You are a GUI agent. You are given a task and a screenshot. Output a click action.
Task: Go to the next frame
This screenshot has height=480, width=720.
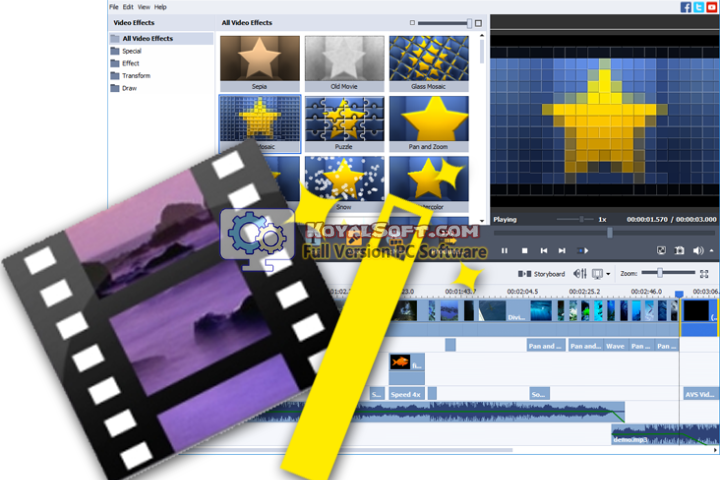click(x=562, y=251)
